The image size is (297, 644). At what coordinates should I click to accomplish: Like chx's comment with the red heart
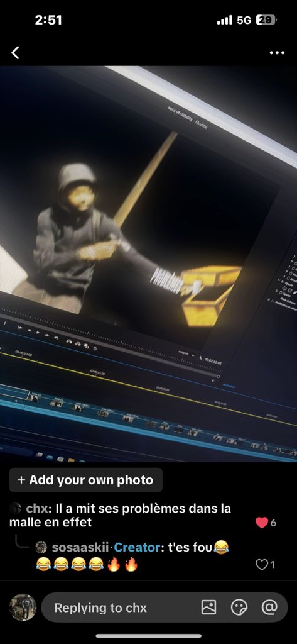[x=262, y=523]
